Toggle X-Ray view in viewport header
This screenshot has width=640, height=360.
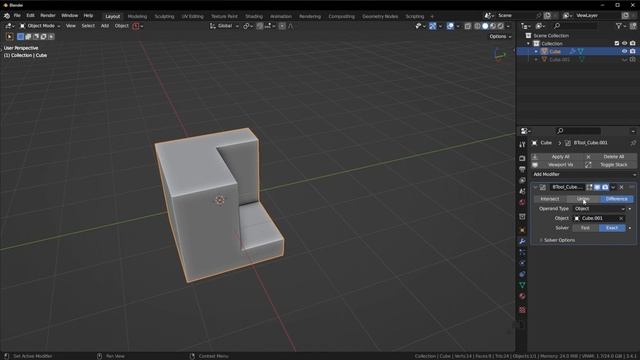(x=468, y=26)
